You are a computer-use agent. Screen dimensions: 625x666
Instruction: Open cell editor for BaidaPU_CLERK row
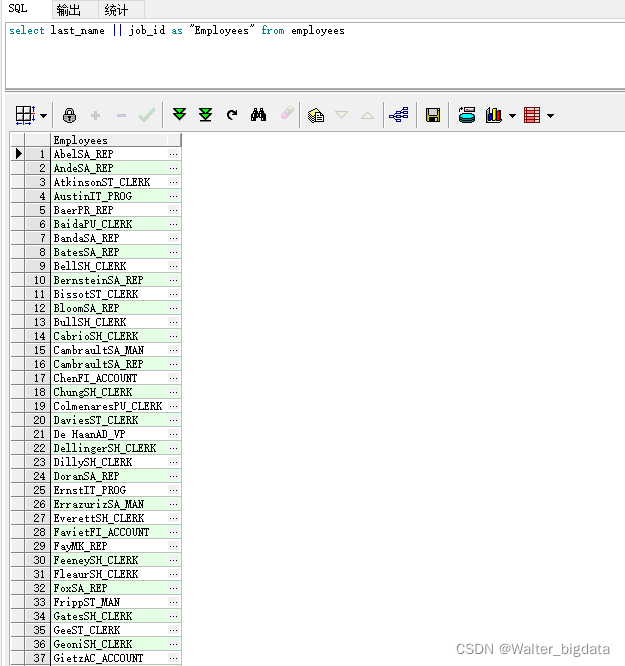click(173, 224)
